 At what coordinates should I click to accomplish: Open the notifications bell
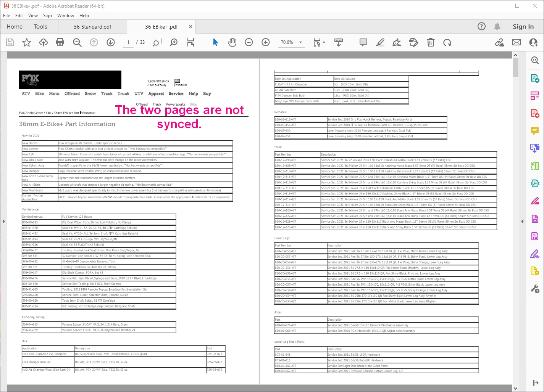point(497,26)
